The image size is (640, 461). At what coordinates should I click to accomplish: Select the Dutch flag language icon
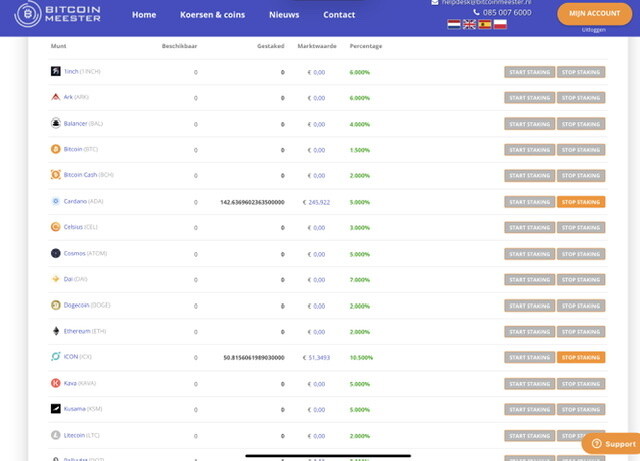coord(453,24)
